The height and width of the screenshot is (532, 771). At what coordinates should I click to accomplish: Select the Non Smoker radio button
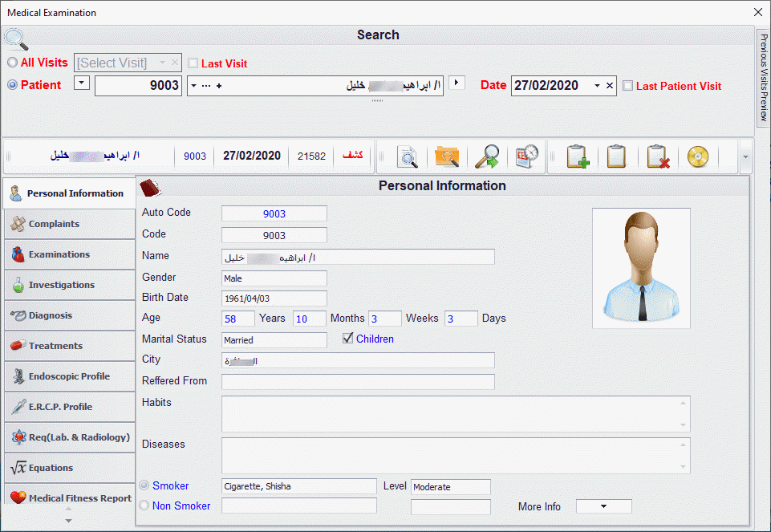click(144, 506)
